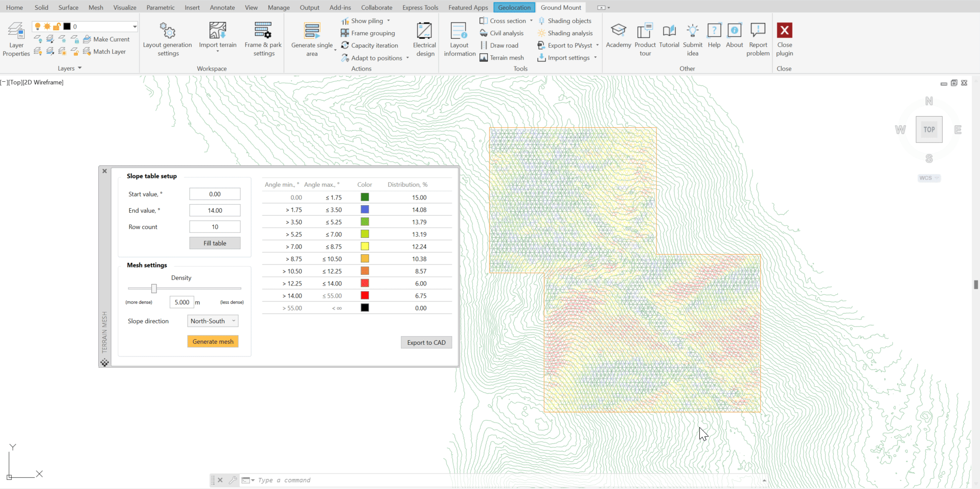
Task: Click the Density slider handle
Action: coord(154,288)
